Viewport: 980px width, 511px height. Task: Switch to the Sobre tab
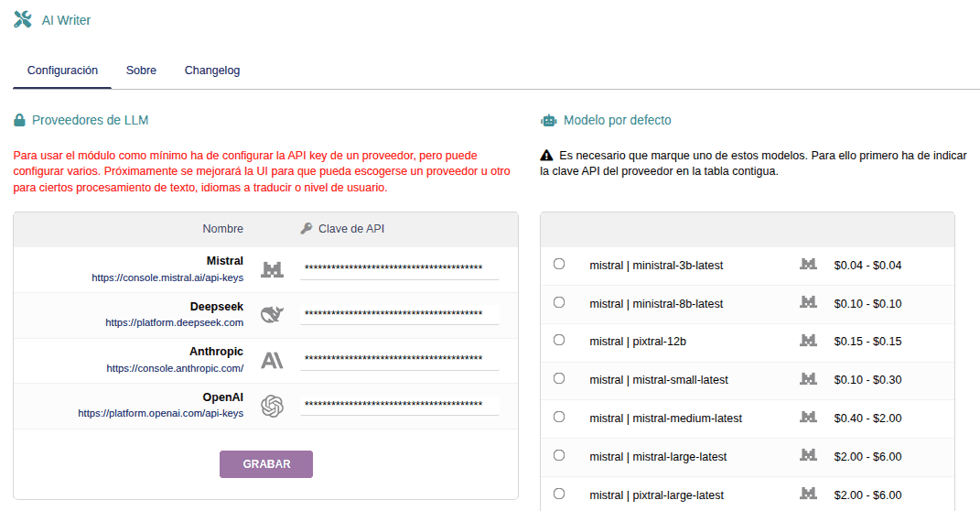click(x=141, y=71)
